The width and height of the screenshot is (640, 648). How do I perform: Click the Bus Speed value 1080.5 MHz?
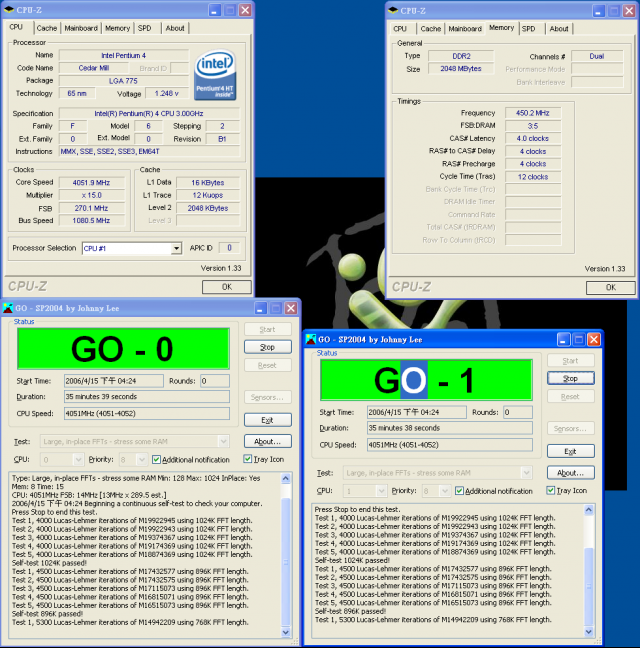click(x=91, y=221)
